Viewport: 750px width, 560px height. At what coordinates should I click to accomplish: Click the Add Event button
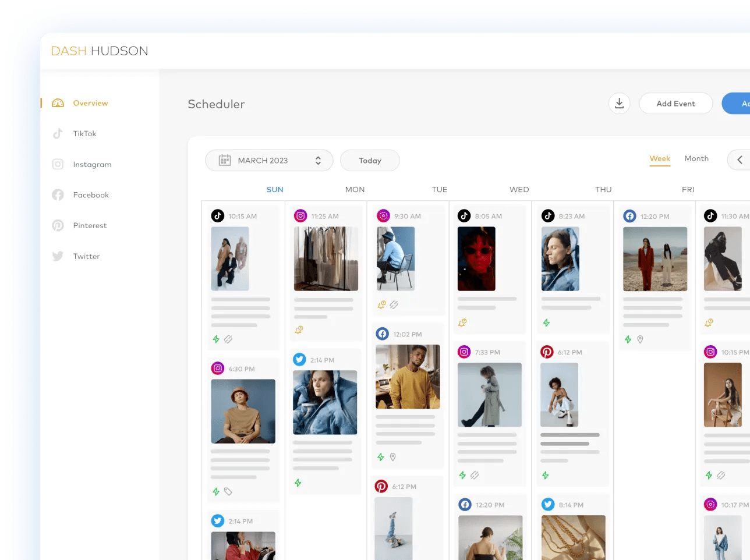point(675,103)
